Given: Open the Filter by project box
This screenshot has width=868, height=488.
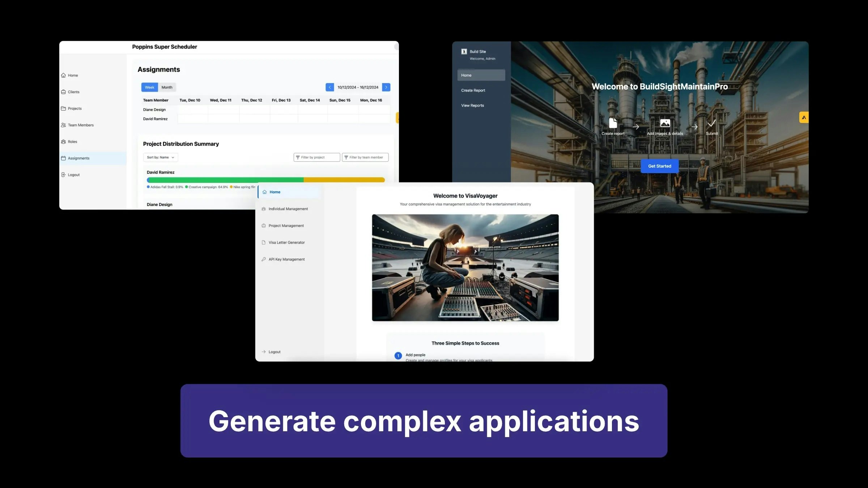Looking at the screenshot, I should 316,157.
